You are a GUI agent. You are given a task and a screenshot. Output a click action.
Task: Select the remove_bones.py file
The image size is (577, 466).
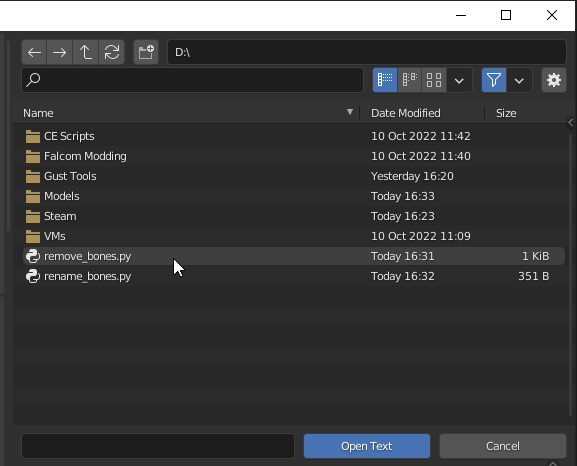pyautogui.click(x=293, y=256)
